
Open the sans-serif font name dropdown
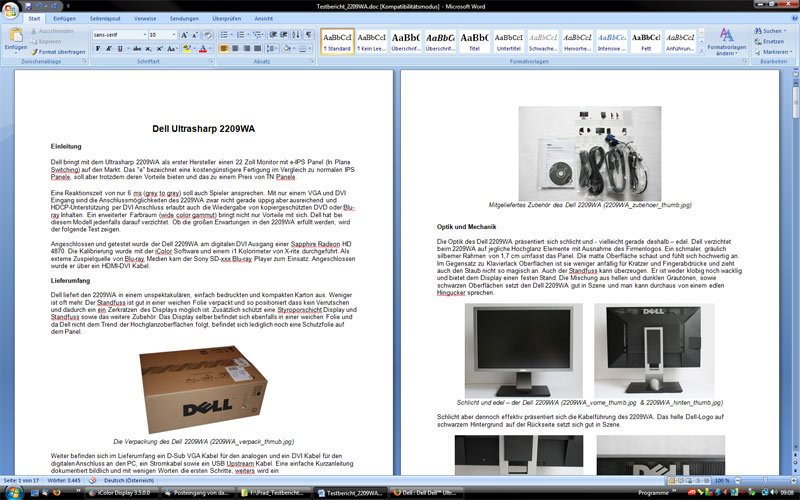click(x=144, y=35)
